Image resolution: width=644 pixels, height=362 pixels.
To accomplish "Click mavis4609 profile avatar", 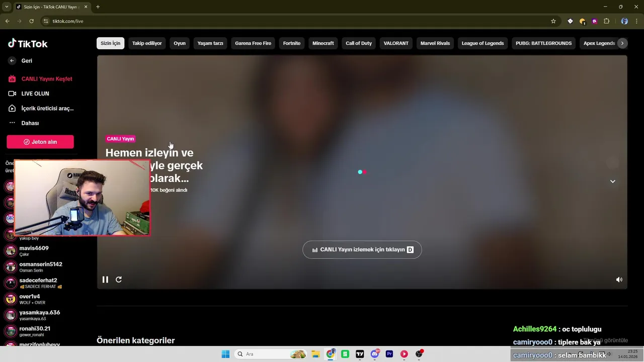I will (x=11, y=251).
